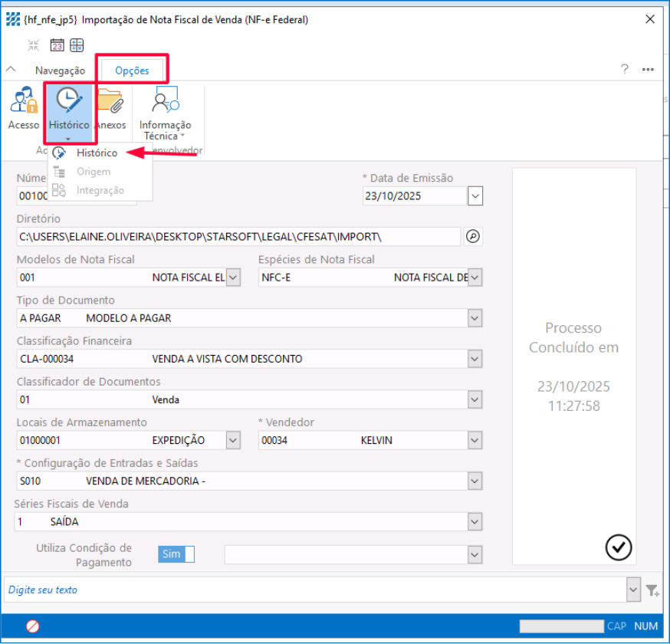Click the red blocked icon in status bar
This screenshot has width=670, height=644.
pyautogui.click(x=32, y=626)
